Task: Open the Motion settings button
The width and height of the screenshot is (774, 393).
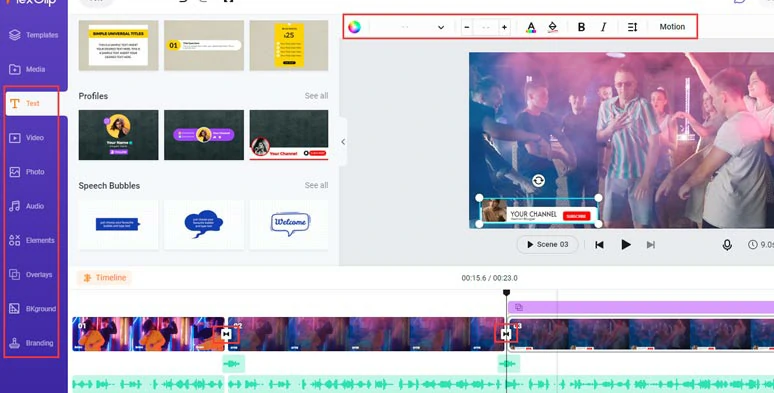Action: 672,27
